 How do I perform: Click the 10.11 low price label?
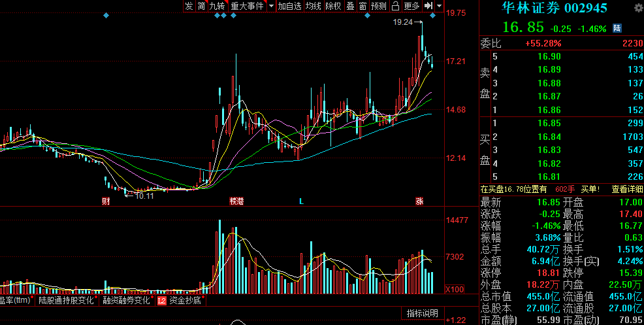click(144, 196)
